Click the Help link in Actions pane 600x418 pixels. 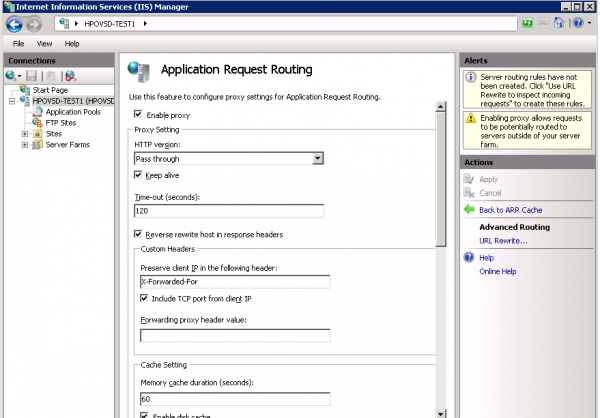point(486,258)
